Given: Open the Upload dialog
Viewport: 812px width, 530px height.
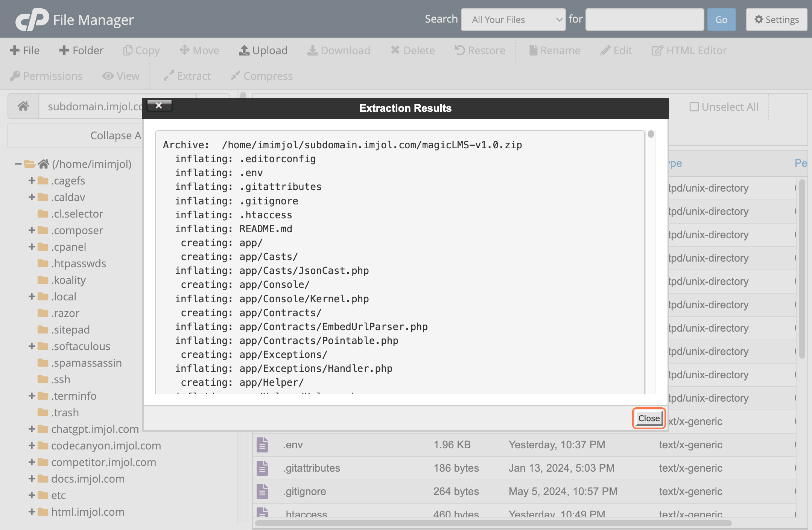Looking at the screenshot, I should point(263,50).
